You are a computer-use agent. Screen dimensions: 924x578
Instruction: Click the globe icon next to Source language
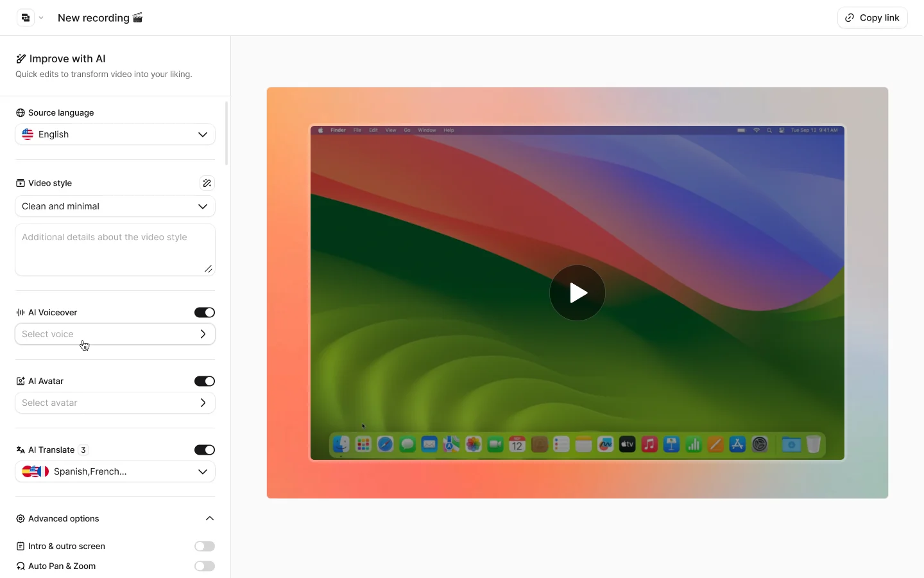(21, 113)
